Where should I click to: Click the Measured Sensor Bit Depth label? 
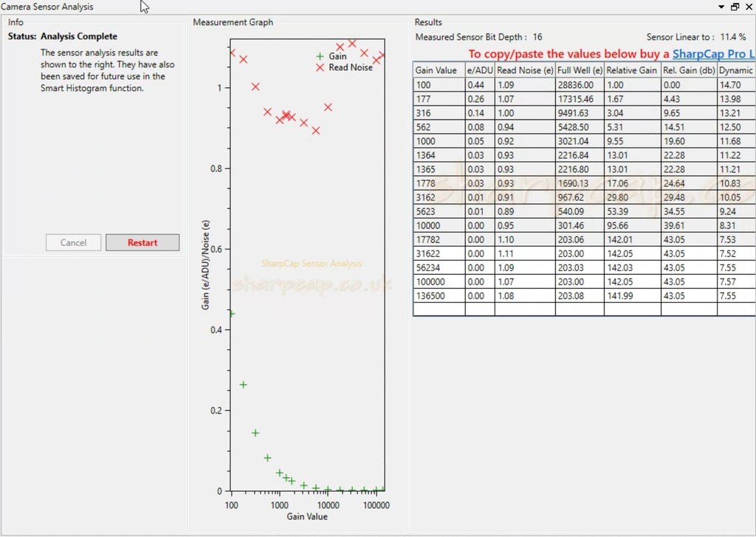470,37
